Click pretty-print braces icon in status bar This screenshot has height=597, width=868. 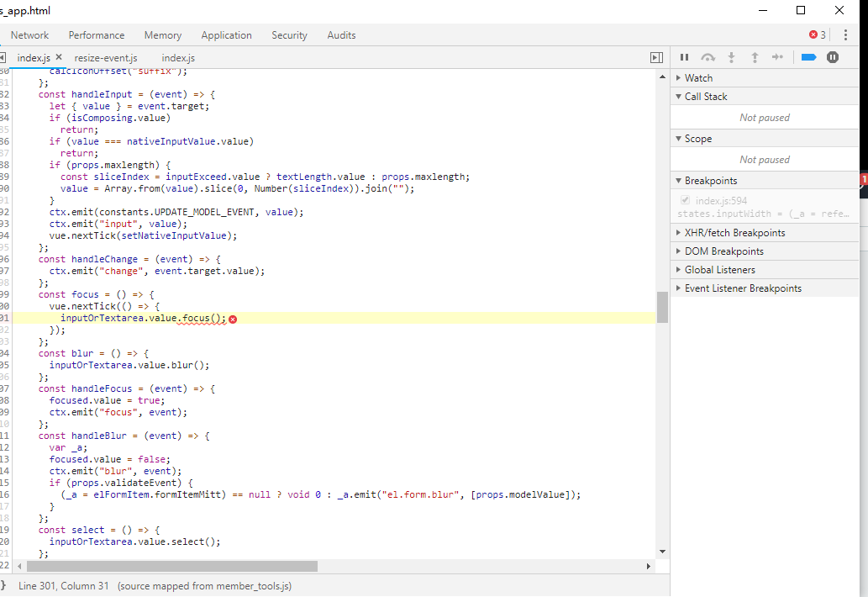tap(3, 585)
